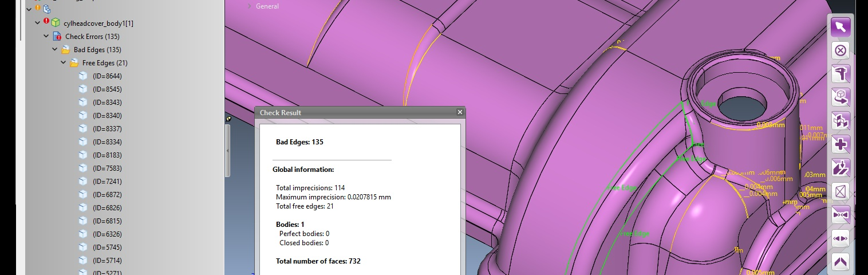Collapse the Free Edges (21) folder
Image resolution: width=868 pixels, height=275 pixels.
click(64, 62)
